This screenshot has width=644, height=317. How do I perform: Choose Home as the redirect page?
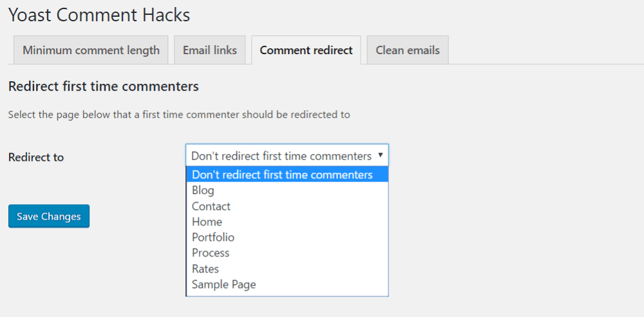coord(287,222)
